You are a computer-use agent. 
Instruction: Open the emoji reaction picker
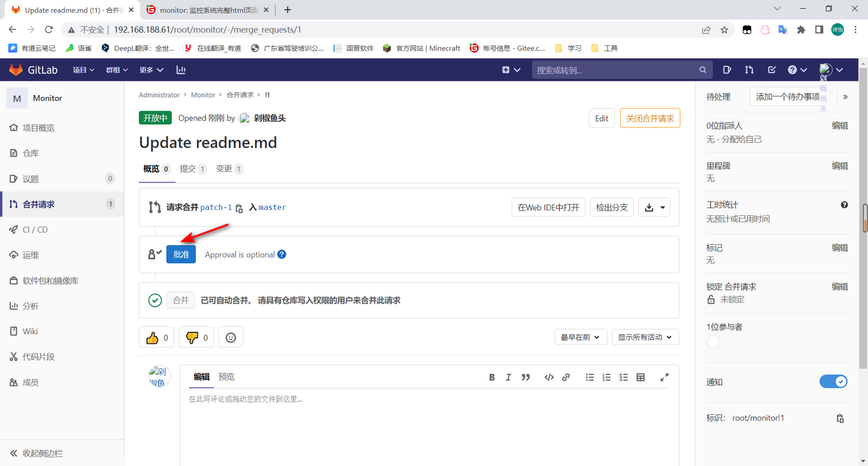point(231,337)
